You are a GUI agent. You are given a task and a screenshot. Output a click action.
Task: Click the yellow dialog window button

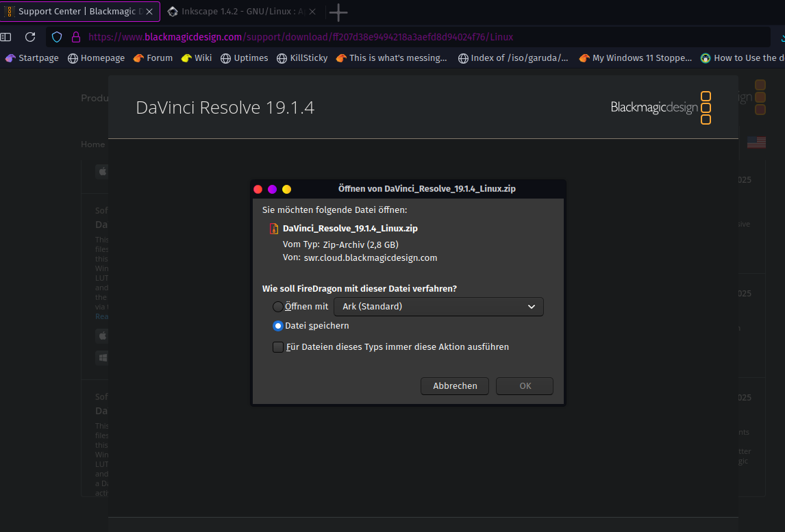(287, 189)
